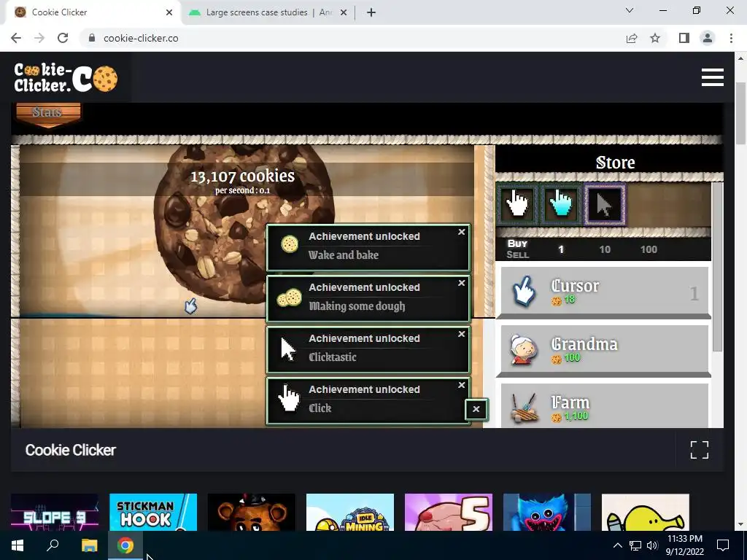Close the Large screens case studies tab
This screenshot has width=747, height=560.
point(344,12)
